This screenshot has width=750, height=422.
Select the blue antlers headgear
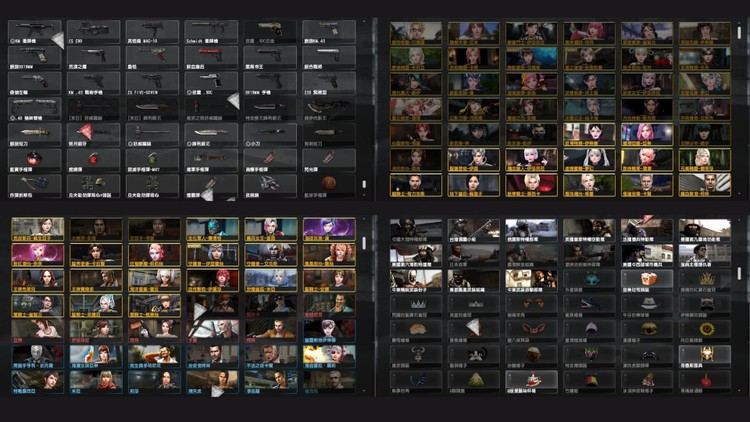coord(416,383)
